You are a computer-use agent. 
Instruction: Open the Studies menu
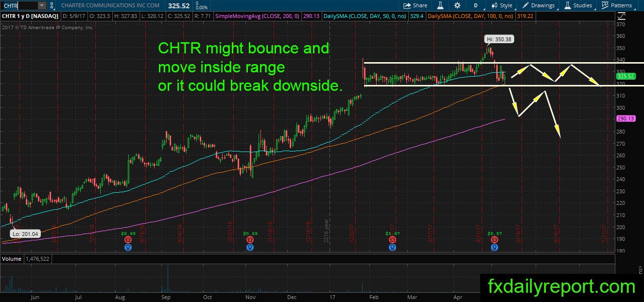tap(578, 5)
